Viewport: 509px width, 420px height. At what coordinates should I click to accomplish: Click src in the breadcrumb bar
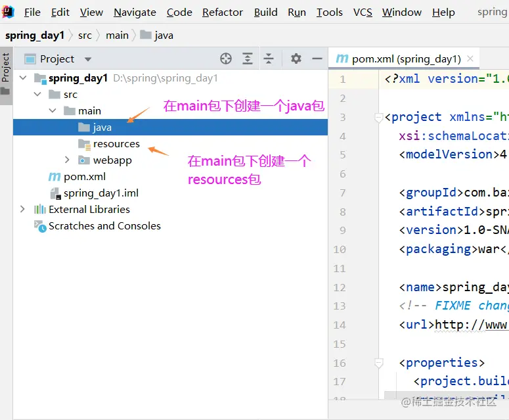click(x=85, y=35)
